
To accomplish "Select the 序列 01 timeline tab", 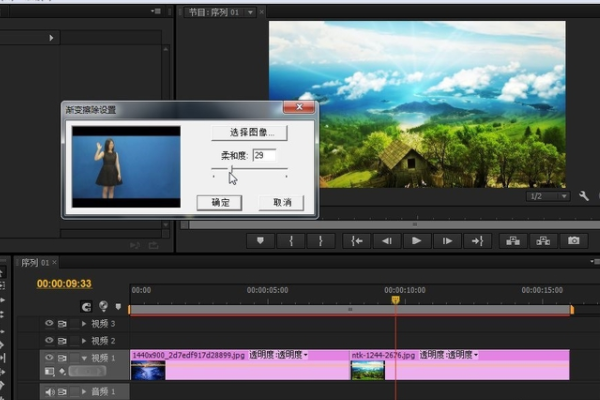I will tap(35, 263).
